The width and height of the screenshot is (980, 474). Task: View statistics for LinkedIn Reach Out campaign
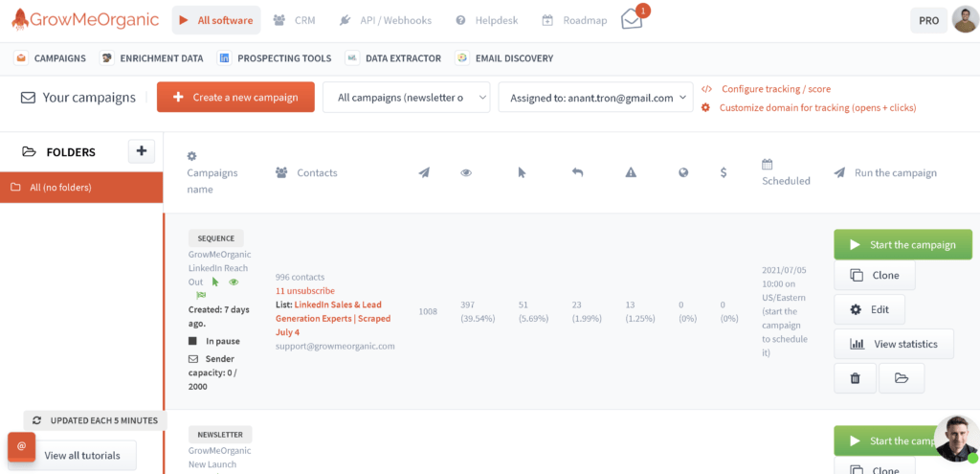click(x=894, y=344)
